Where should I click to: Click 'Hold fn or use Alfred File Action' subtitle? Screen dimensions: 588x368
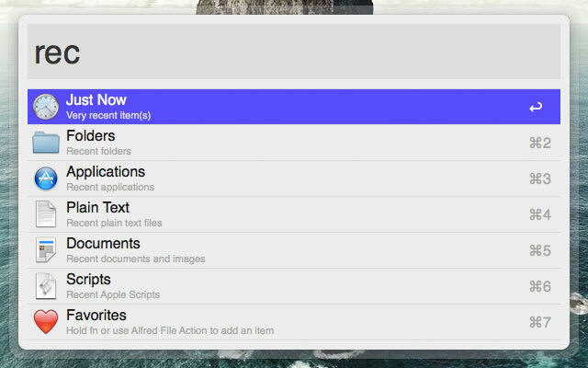(170, 330)
